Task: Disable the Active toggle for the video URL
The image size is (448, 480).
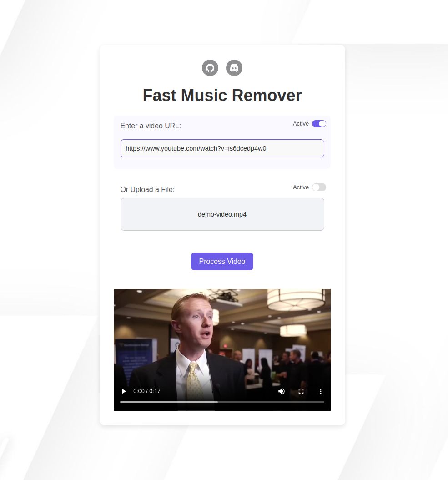Action: 319,123
